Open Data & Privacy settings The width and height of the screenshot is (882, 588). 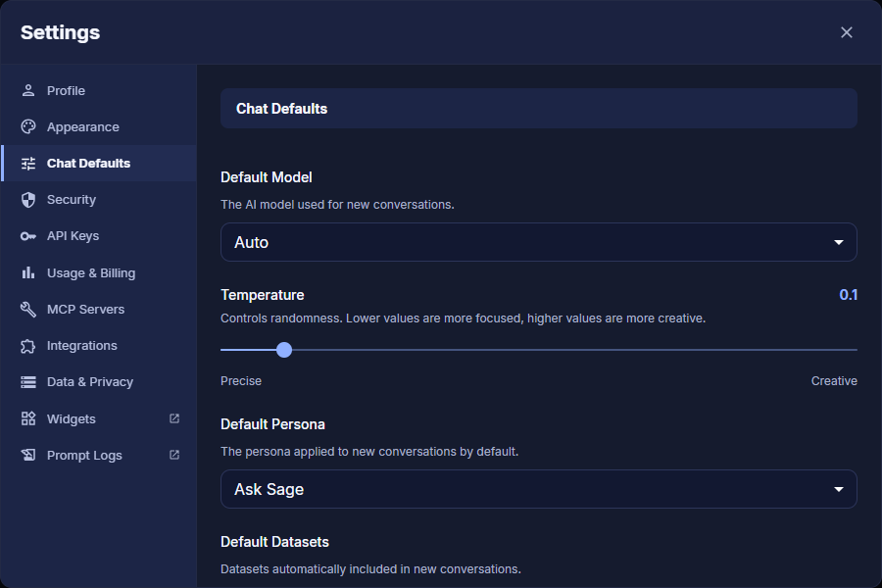pos(99,382)
